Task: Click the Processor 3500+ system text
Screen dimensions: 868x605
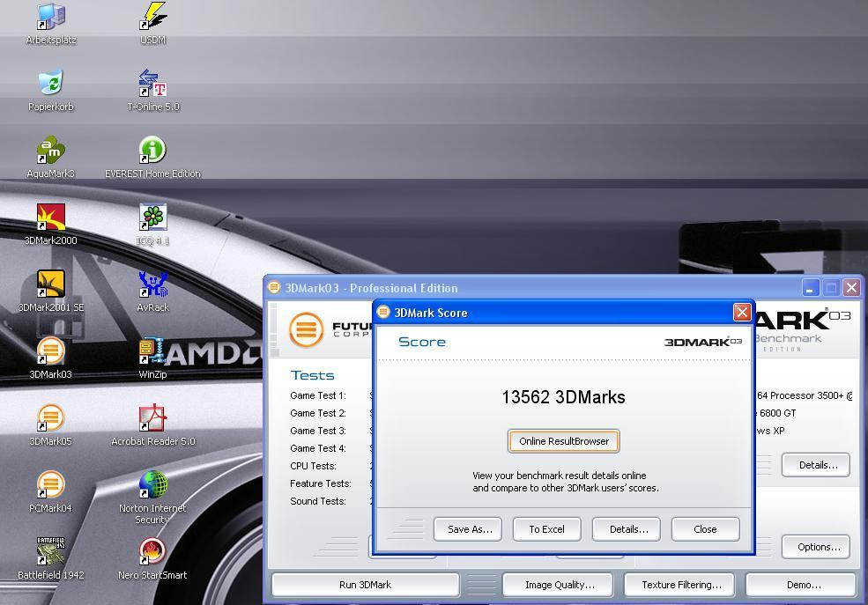Action: (x=806, y=395)
